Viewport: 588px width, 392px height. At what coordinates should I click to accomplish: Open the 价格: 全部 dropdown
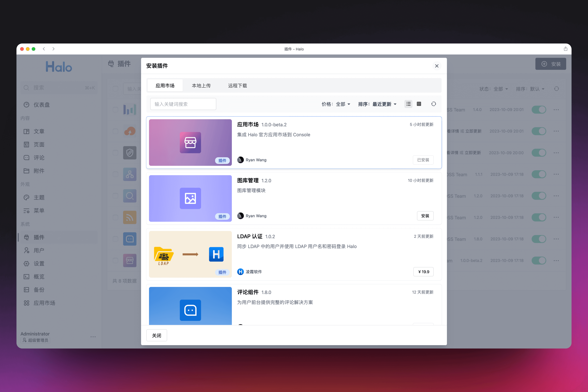coord(336,104)
